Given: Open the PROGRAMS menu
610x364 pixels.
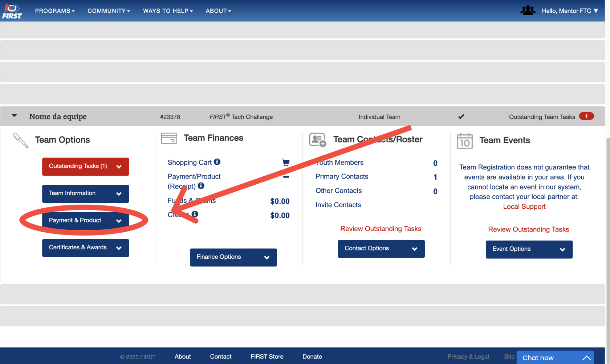Looking at the screenshot, I should [x=55, y=11].
